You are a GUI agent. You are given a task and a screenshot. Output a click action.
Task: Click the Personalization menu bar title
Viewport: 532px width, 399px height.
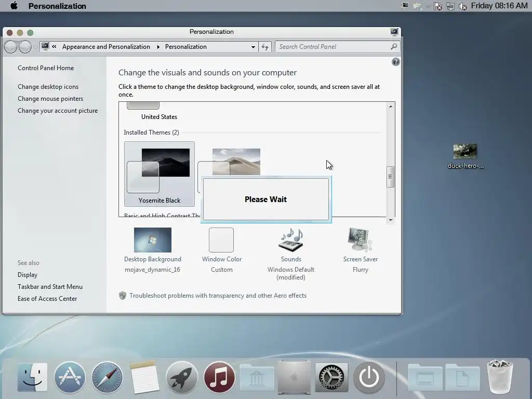click(57, 6)
